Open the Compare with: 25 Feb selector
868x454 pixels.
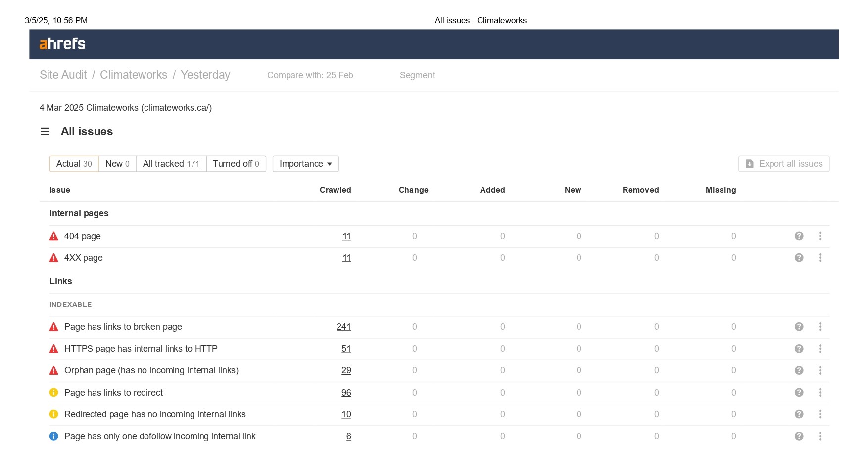[310, 75]
